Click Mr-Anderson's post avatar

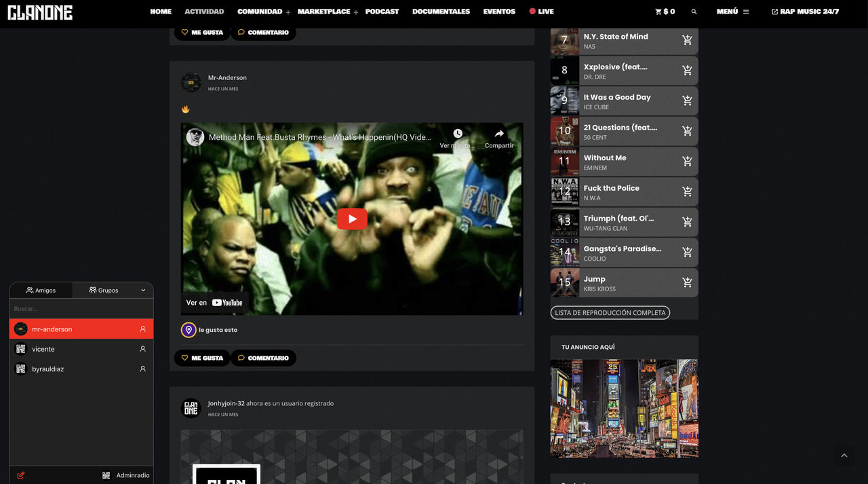pyautogui.click(x=191, y=82)
